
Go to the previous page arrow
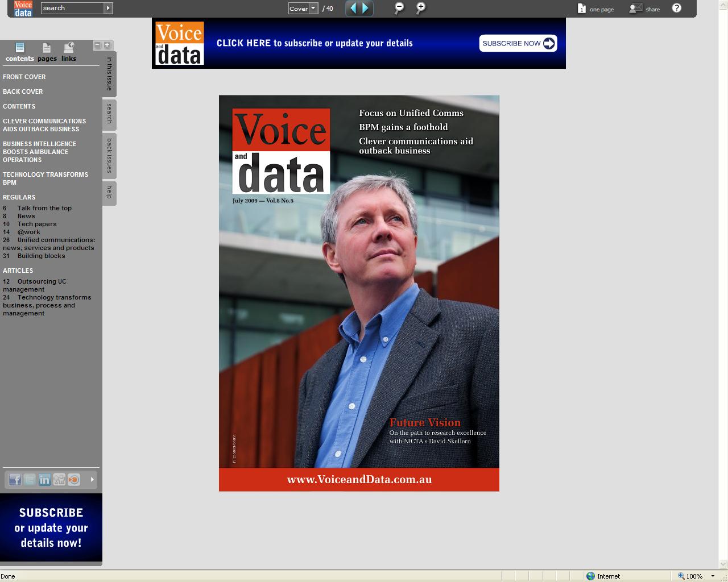tap(353, 8)
